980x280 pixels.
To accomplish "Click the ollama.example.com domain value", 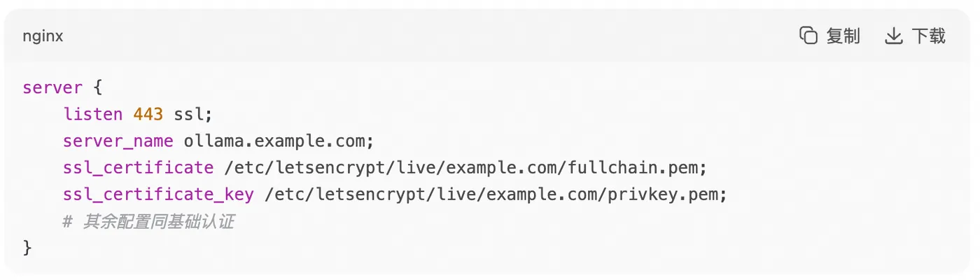I will point(279,141).
